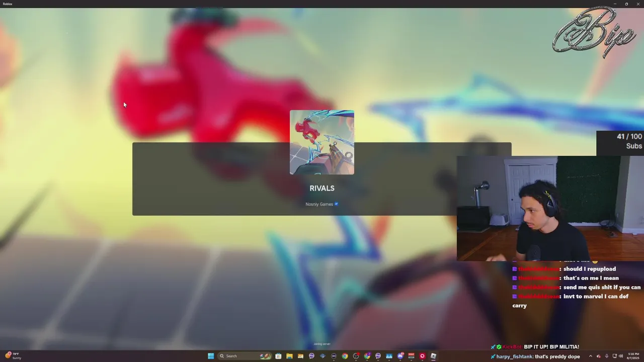
Task: Click the taskbar Search box
Action: tap(245, 356)
